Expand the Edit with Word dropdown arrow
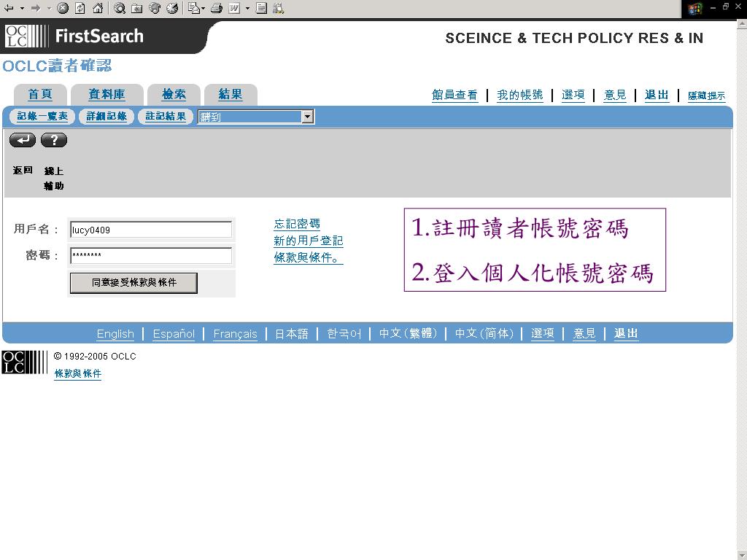This screenshot has height=560, width=747. pos(247,8)
